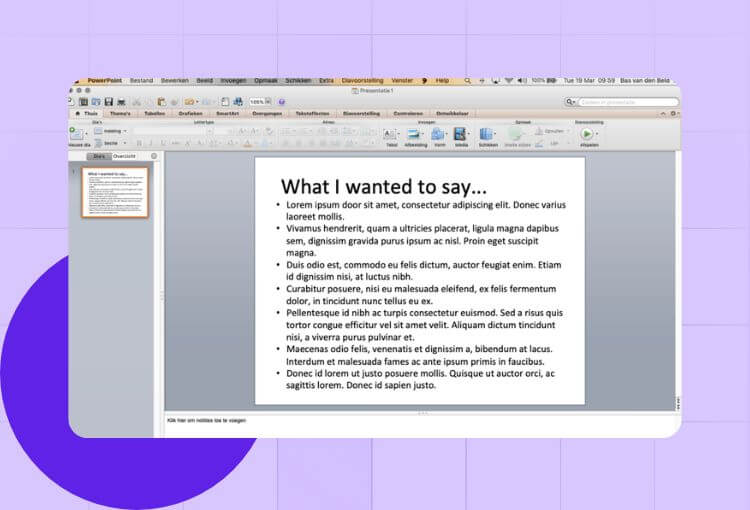Click the green Afspelen play button
Viewport: 750px width, 510px height.
pos(587,134)
